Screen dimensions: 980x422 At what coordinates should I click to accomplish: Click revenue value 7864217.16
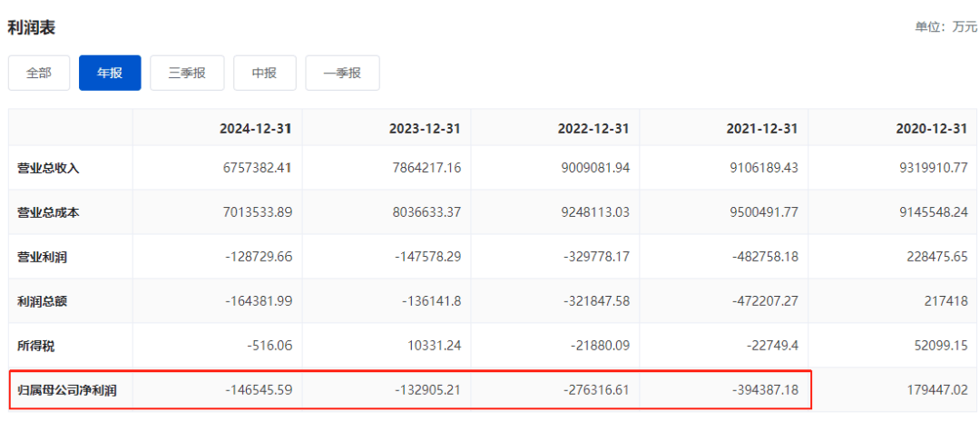(x=426, y=168)
